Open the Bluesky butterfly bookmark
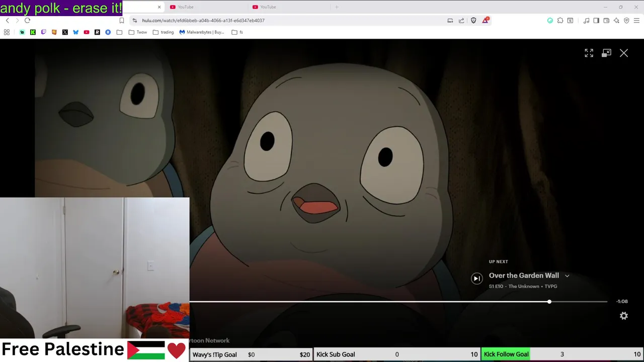 coord(75,32)
